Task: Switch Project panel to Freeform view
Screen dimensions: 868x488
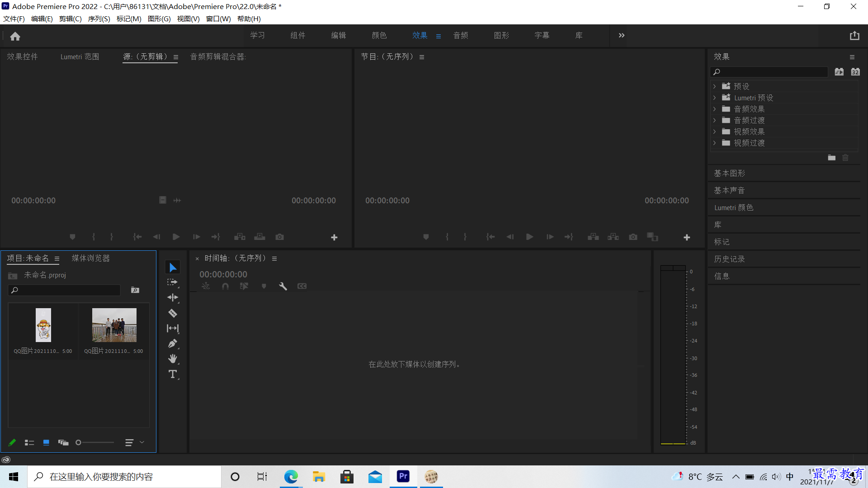Action: pos(63,442)
